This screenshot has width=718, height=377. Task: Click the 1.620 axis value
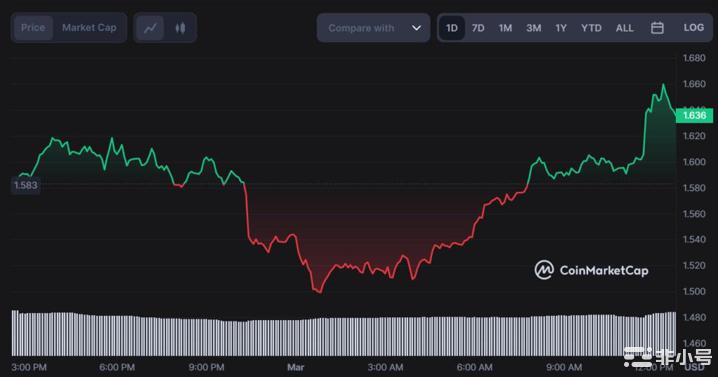694,136
